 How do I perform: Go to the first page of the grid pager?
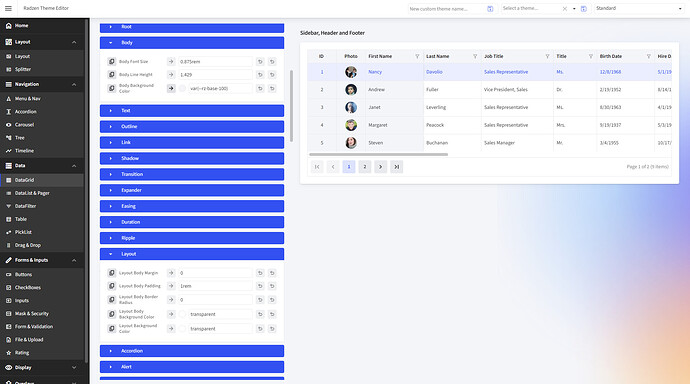317,167
